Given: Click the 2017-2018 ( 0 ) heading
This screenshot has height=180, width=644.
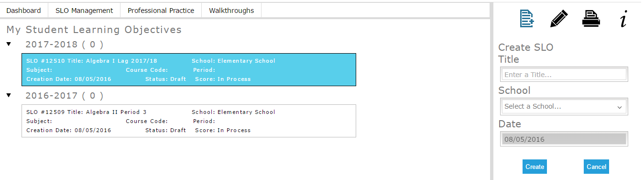Looking at the screenshot, I should pyautogui.click(x=65, y=45).
